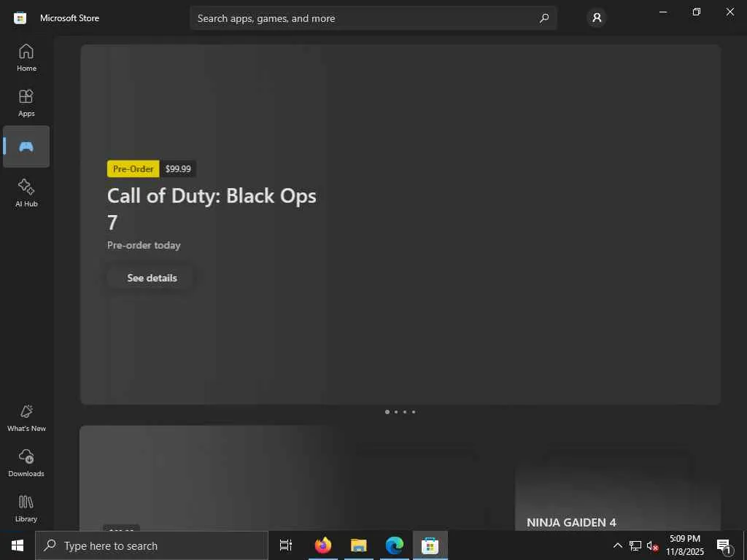Click the 'Pre-order today' subtitle
The image size is (747, 560).
click(x=144, y=245)
